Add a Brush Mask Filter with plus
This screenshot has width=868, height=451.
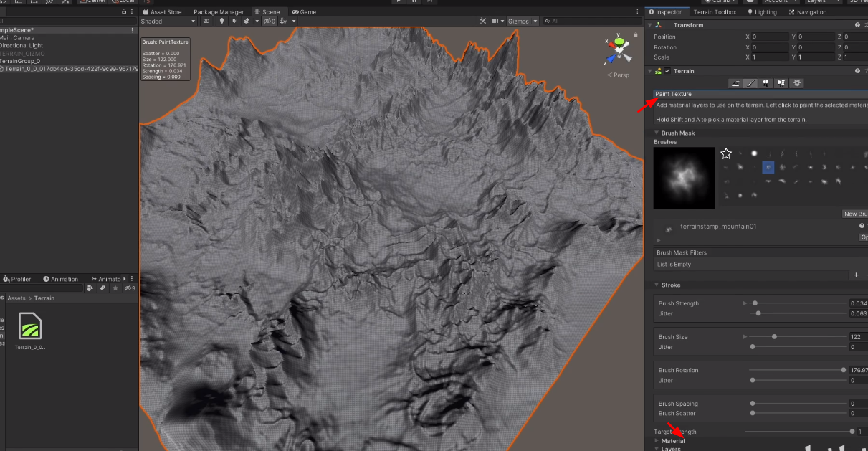856,275
